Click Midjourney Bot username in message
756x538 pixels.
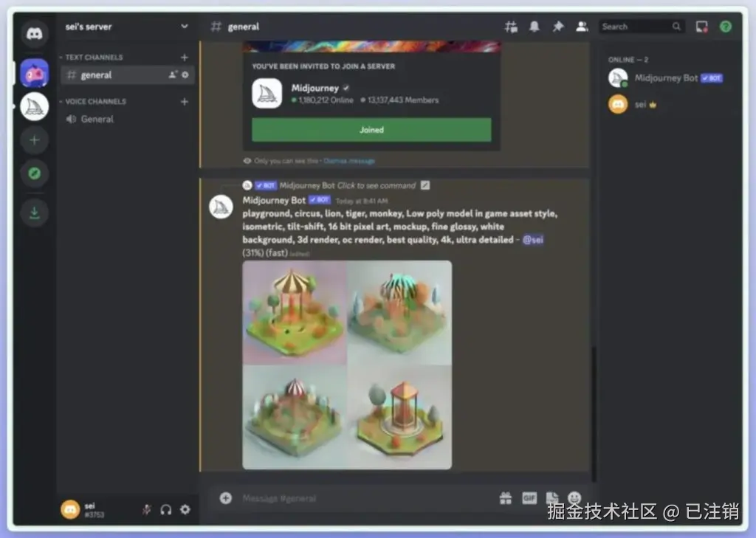(274, 200)
